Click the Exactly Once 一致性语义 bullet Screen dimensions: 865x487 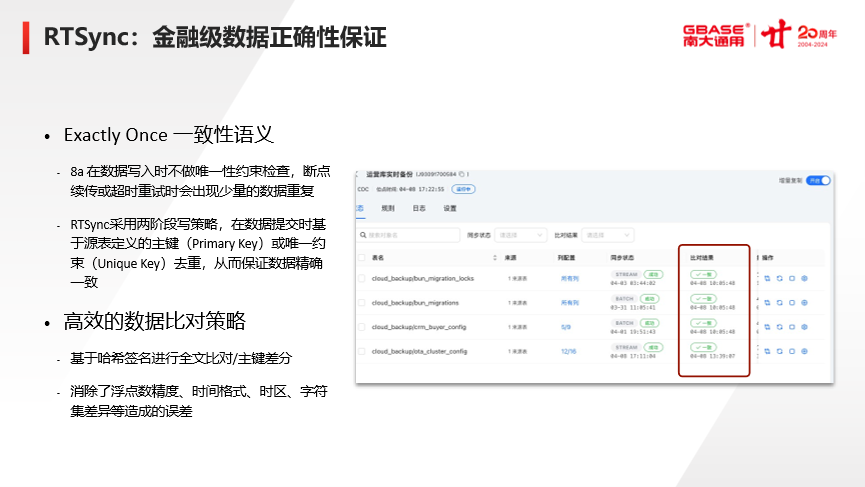click(169, 135)
